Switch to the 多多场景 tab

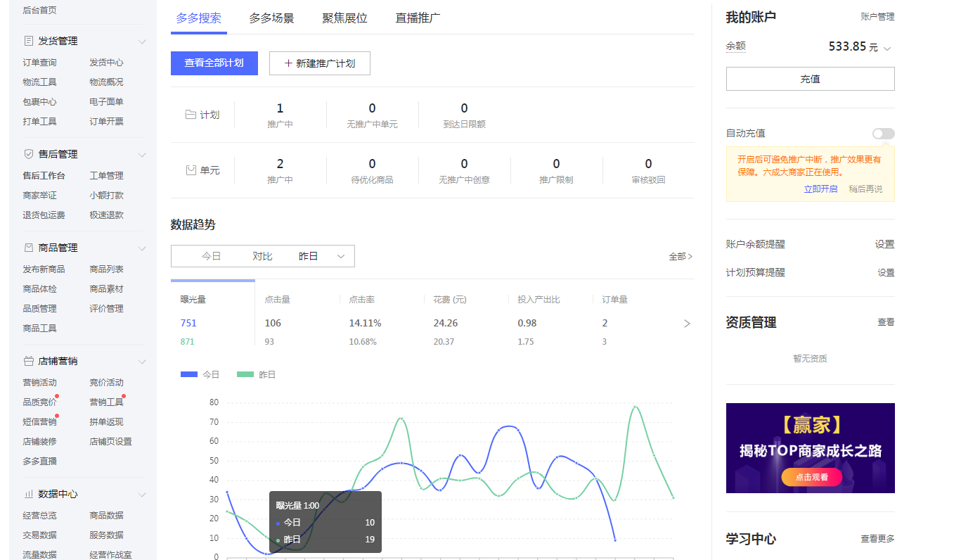pos(271,18)
